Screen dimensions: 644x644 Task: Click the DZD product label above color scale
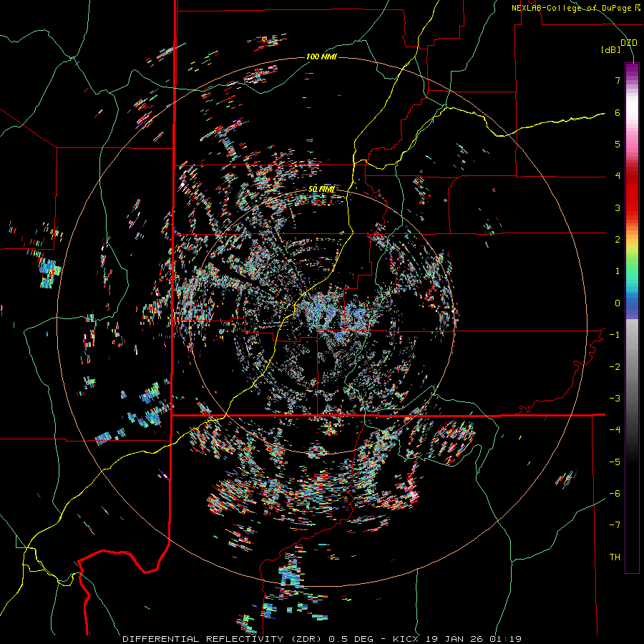629,43
